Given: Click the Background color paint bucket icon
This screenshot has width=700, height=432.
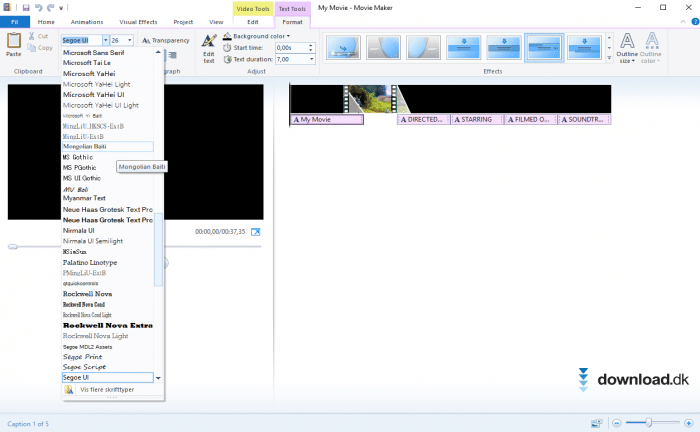Looking at the screenshot, I should click(227, 36).
